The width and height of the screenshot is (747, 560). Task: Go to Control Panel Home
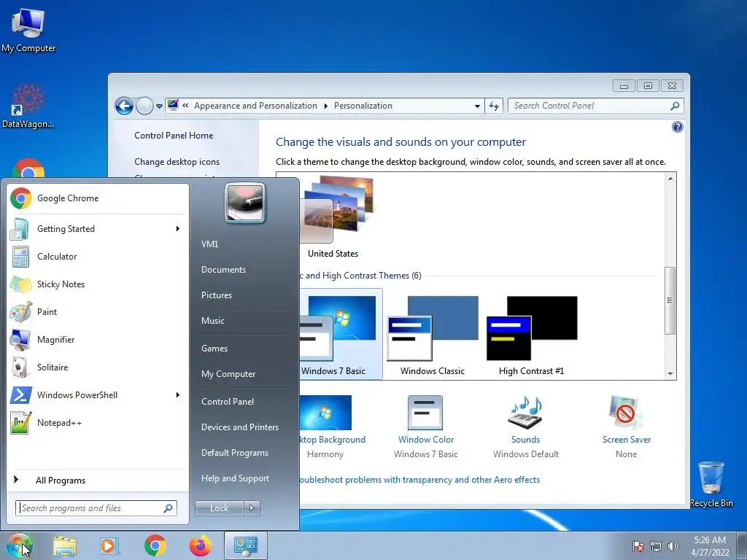coord(174,135)
